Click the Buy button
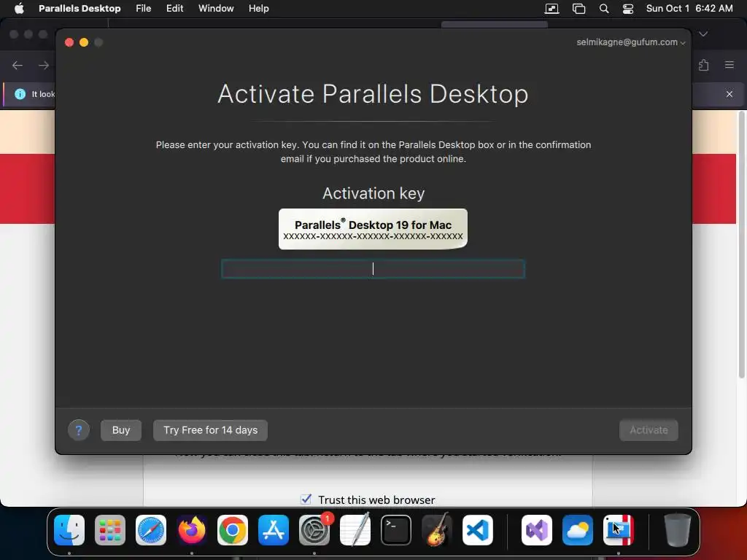Viewport: 747px width, 560px height. [121, 430]
